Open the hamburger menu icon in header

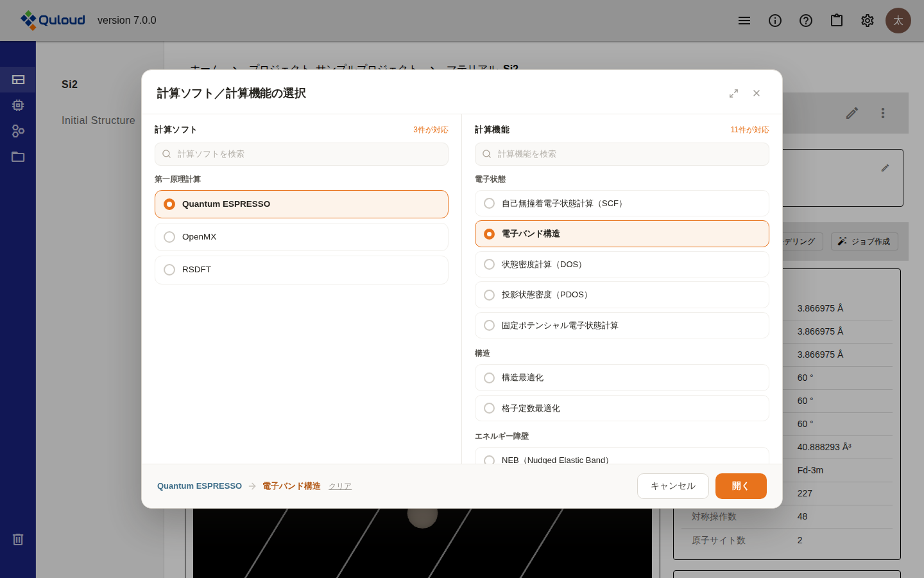click(x=744, y=21)
